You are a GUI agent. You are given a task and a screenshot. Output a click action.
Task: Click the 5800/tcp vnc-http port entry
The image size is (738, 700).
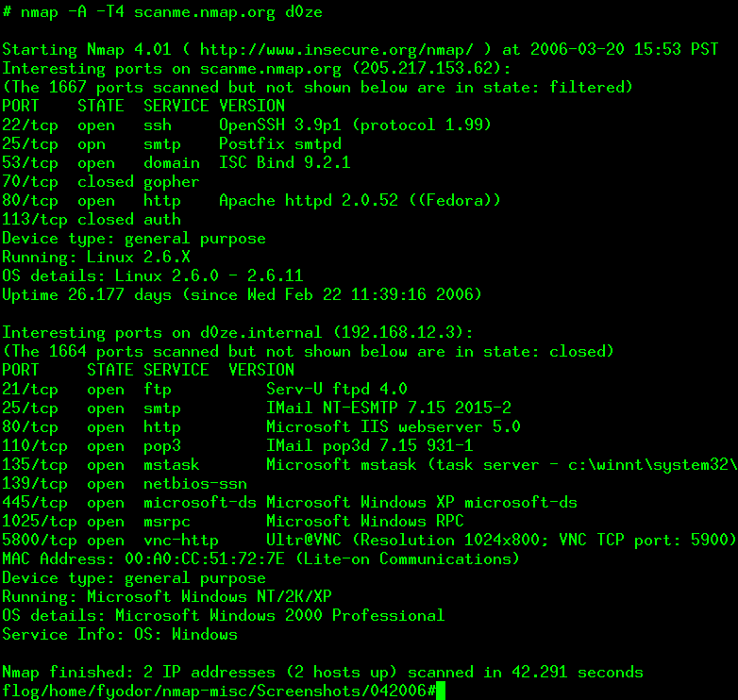tap(110, 540)
